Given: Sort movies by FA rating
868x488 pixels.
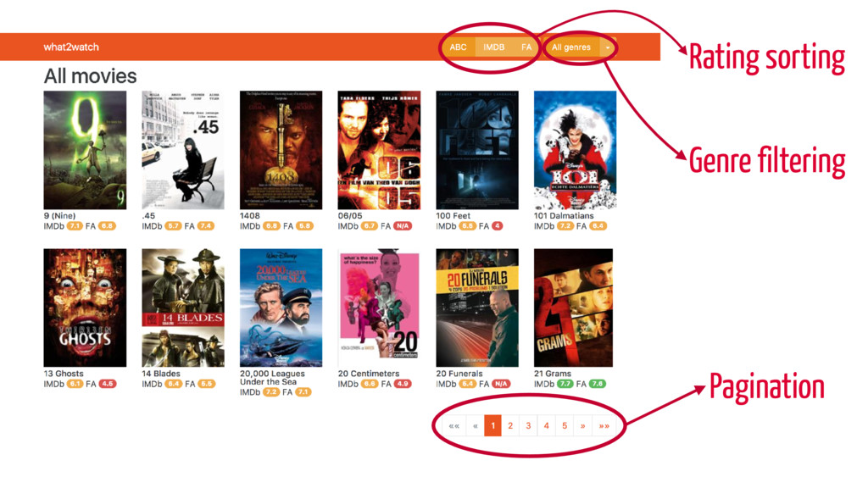Looking at the screenshot, I should [526, 47].
